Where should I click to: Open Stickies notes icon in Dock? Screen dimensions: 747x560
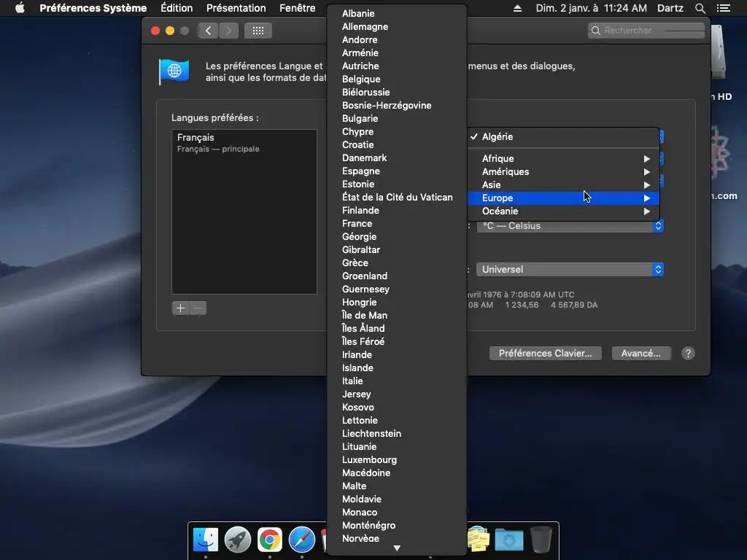(479, 540)
